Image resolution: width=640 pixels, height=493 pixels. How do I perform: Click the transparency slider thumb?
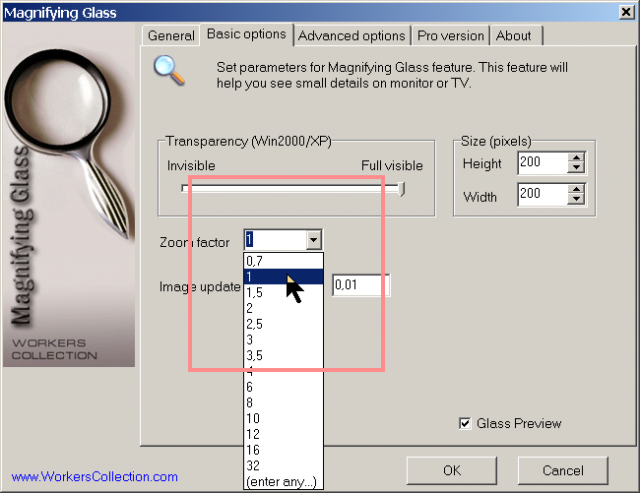click(x=402, y=189)
